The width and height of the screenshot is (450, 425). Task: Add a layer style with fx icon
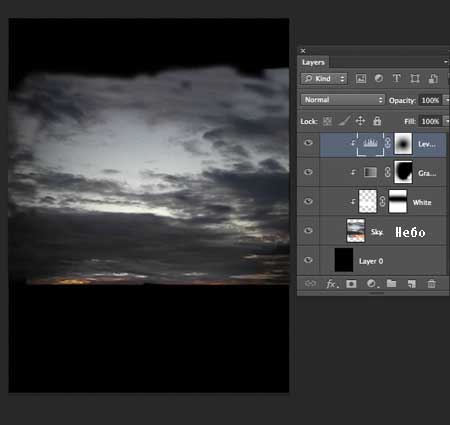pyautogui.click(x=332, y=284)
